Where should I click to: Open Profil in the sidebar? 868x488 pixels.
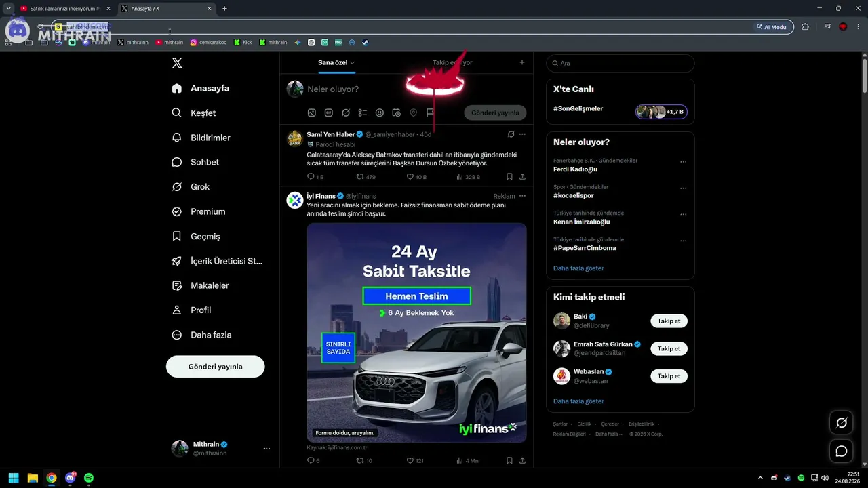(x=191, y=310)
